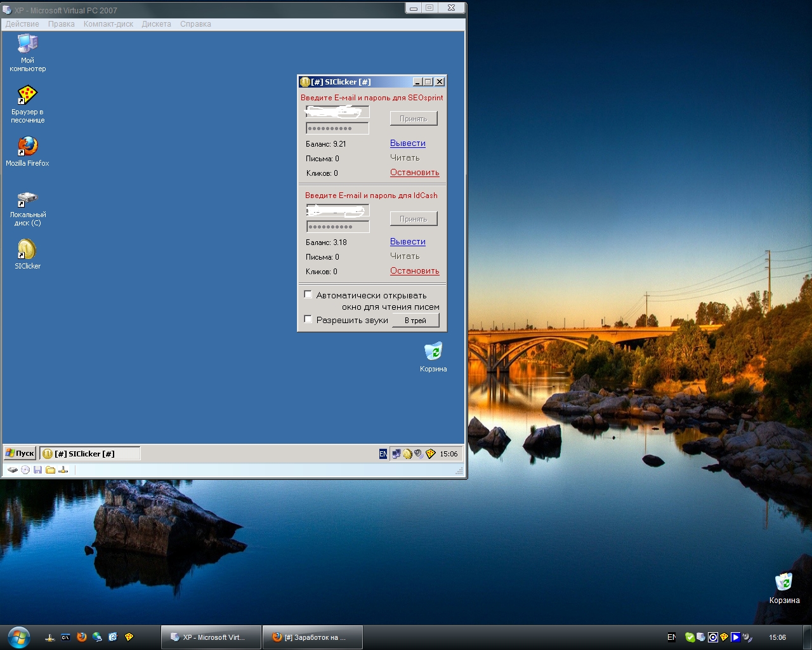This screenshot has height=650, width=812.
Task: Click sandbox icon in host system tray
Action: click(724, 637)
